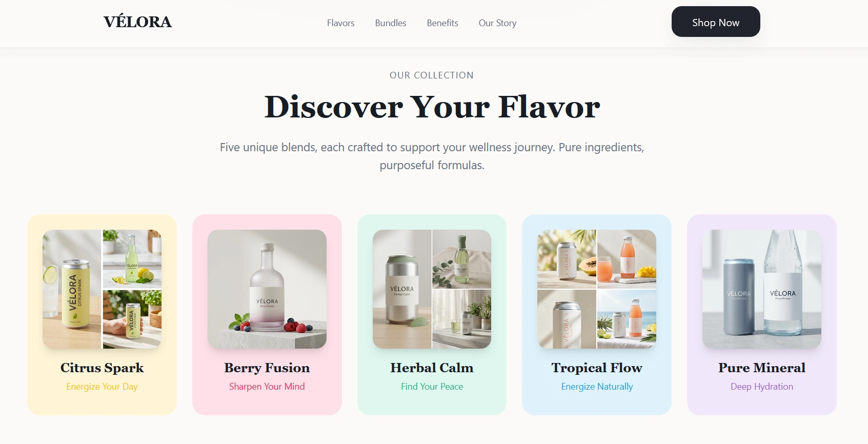Select the Herbal Calm title

pos(432,368)
